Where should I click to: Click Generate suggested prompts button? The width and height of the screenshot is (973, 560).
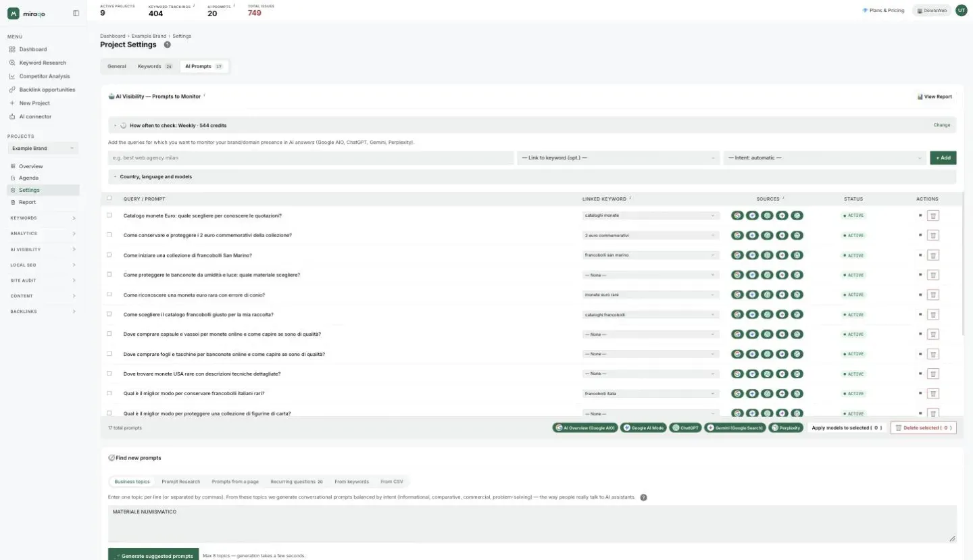[x=153, y=555]
